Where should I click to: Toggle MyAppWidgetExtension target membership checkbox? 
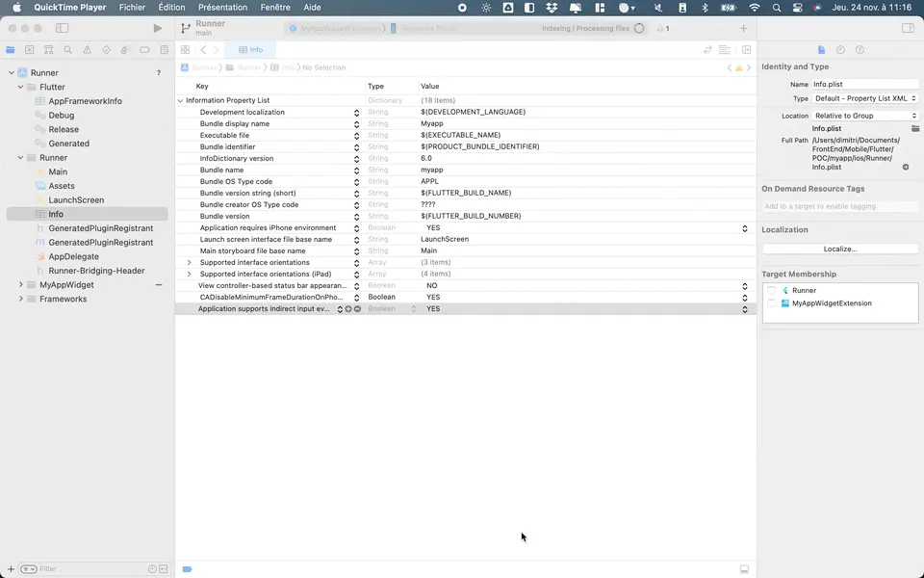click(x=771, y=303)
